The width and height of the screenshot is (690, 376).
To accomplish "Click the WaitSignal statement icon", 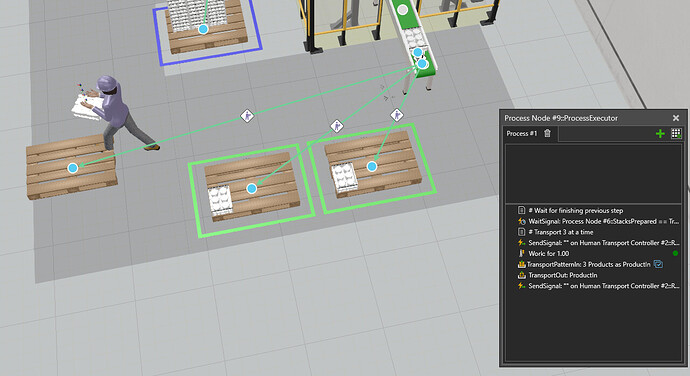I will tap(521, 221).
